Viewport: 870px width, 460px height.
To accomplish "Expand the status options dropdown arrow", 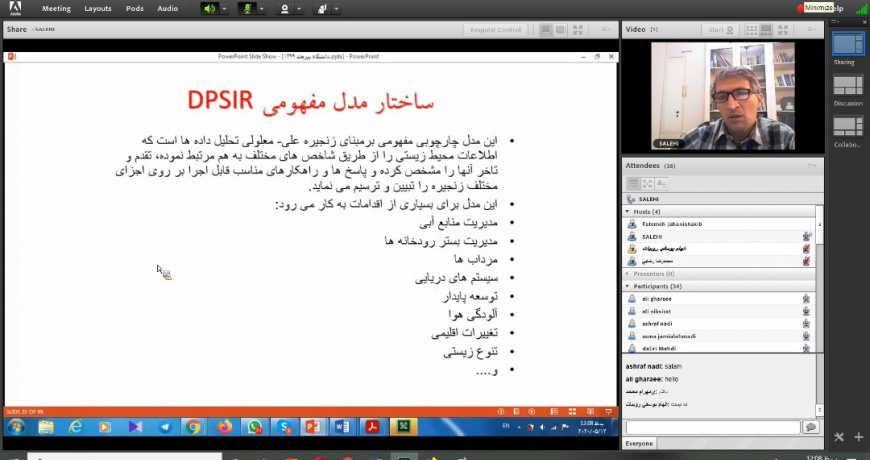I will [336, 9].
